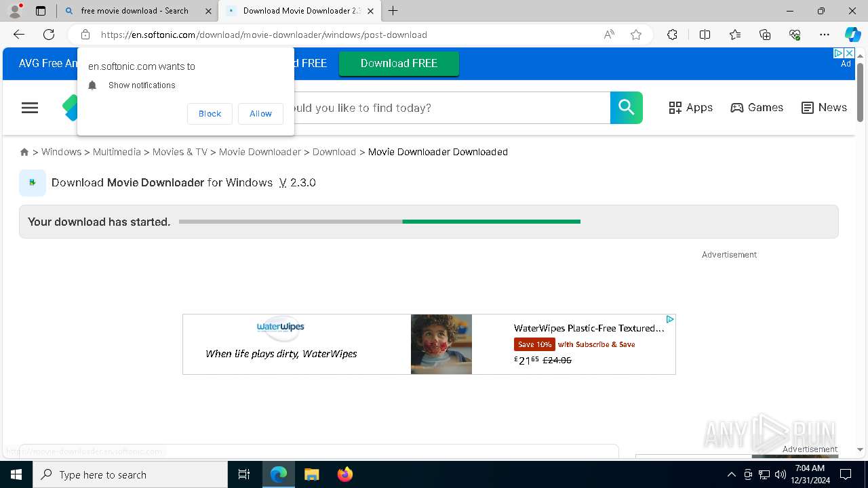
Task: Reload the page with refresh icon
Action: click(49, 35)
